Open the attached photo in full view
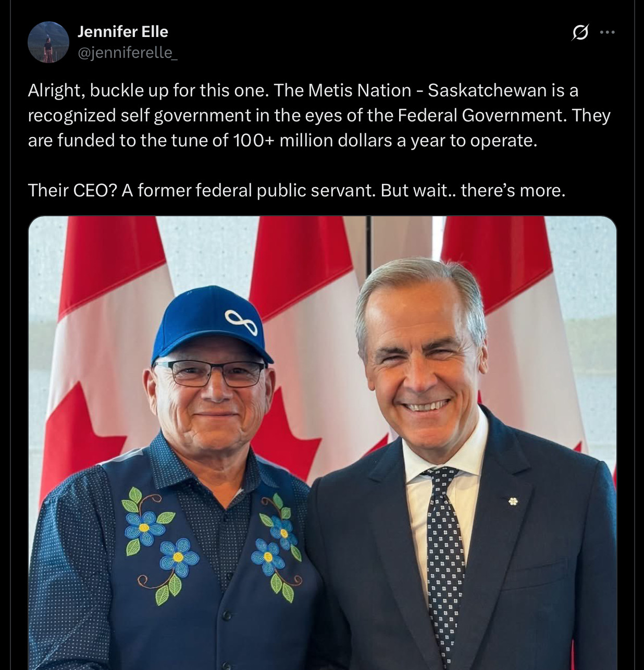 [322, 443]
